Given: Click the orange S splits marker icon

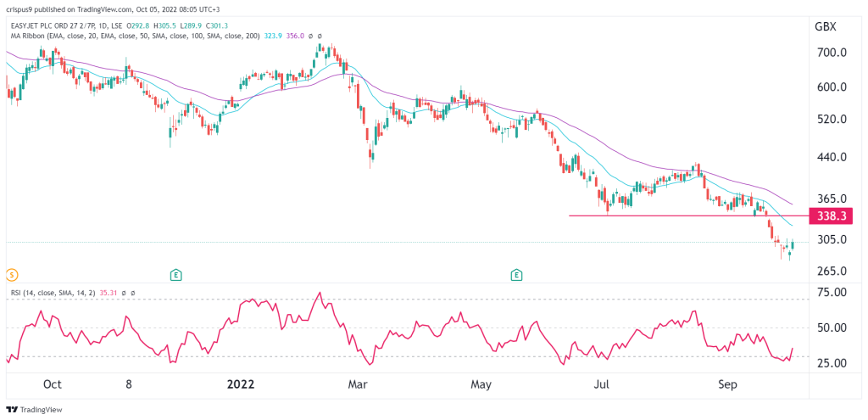Looking at the screenshot, I should pos(10,274).
